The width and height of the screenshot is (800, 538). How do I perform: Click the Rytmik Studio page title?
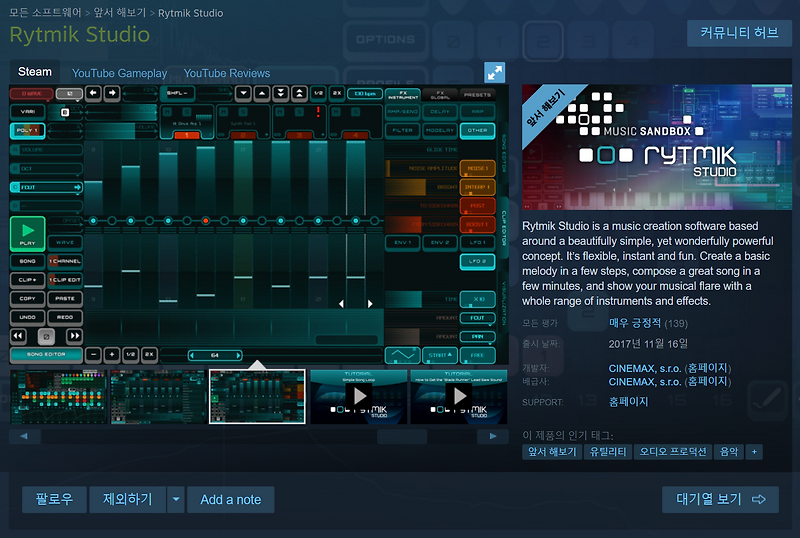click(x=80, y=35)
